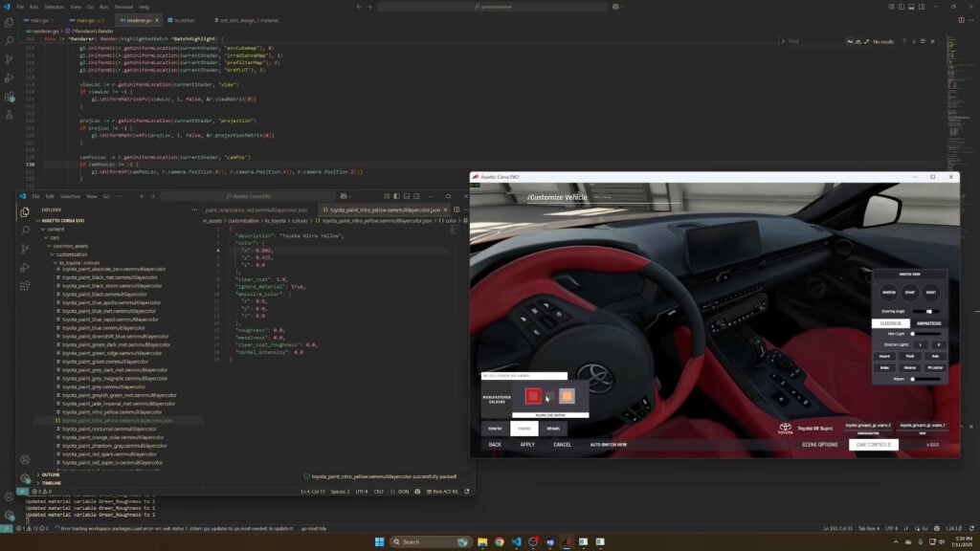This screenshot has width=980, height=551.
Task: Open Chrome from the Windows taskbar
Action: (x=500, y=541)
